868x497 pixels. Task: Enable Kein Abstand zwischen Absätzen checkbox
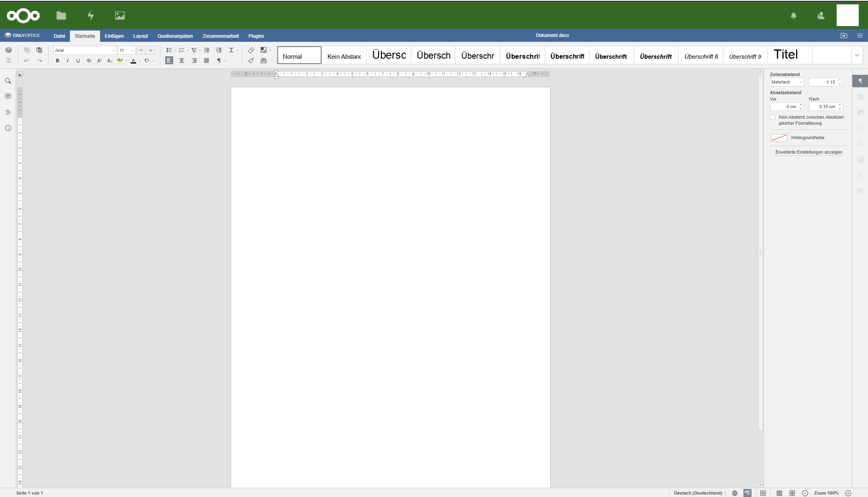[x=772, y=117]
